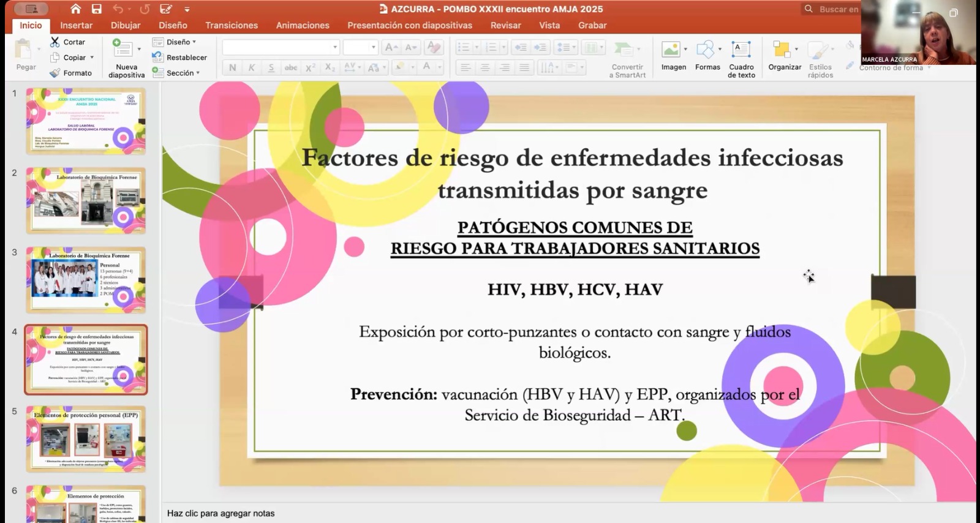Decrease font size with the A-down icon
Image resolution: width=980 pixels, height=523 pixels.
click(411, 47)
